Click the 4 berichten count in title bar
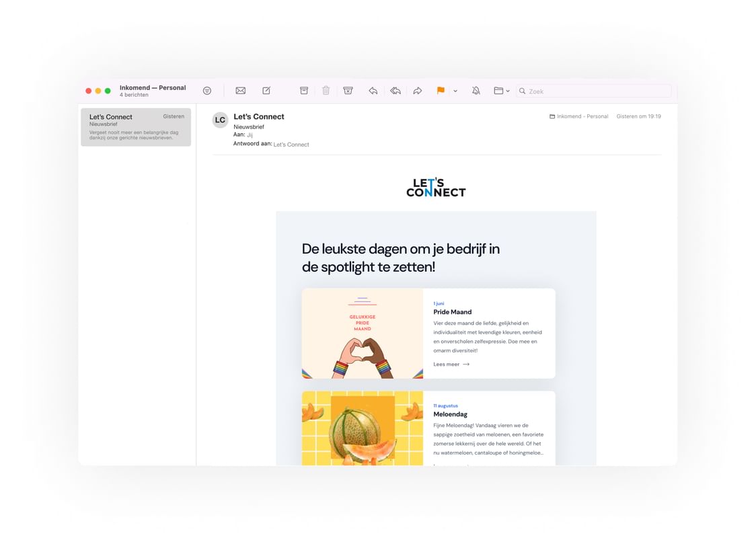756x544 pixels. pyautogui.click(x=134, y=95)
